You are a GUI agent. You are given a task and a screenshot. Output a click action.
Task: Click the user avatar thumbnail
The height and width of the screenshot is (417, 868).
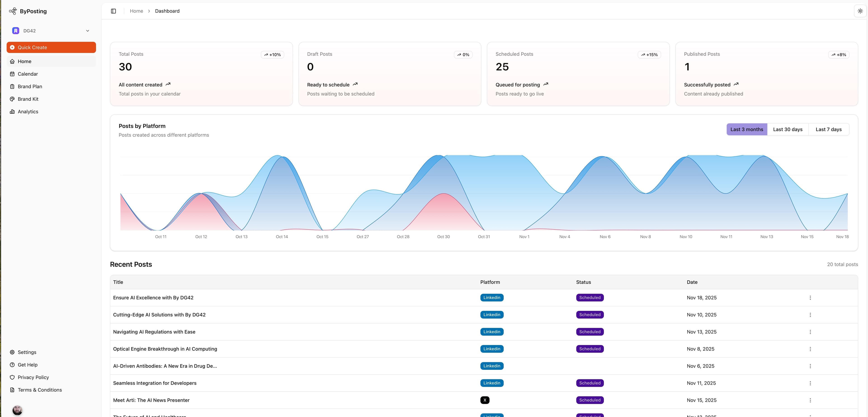click(x=17, y=410)
